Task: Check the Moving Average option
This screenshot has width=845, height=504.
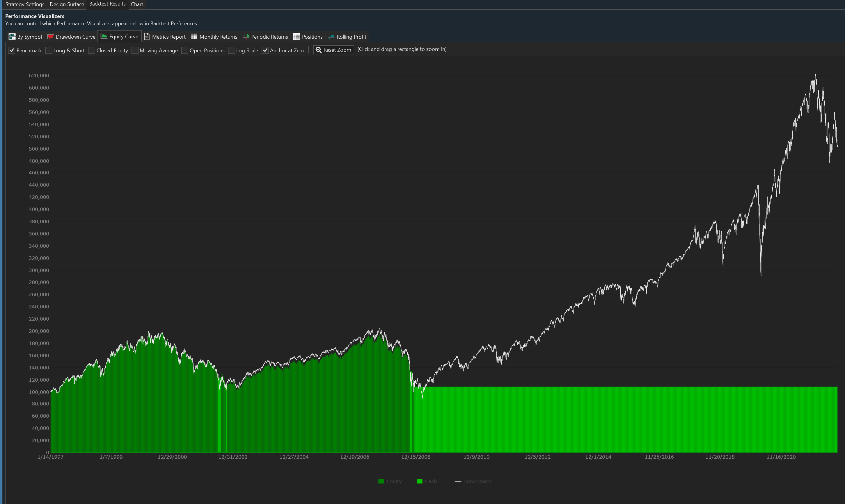Action: point(135,50)
